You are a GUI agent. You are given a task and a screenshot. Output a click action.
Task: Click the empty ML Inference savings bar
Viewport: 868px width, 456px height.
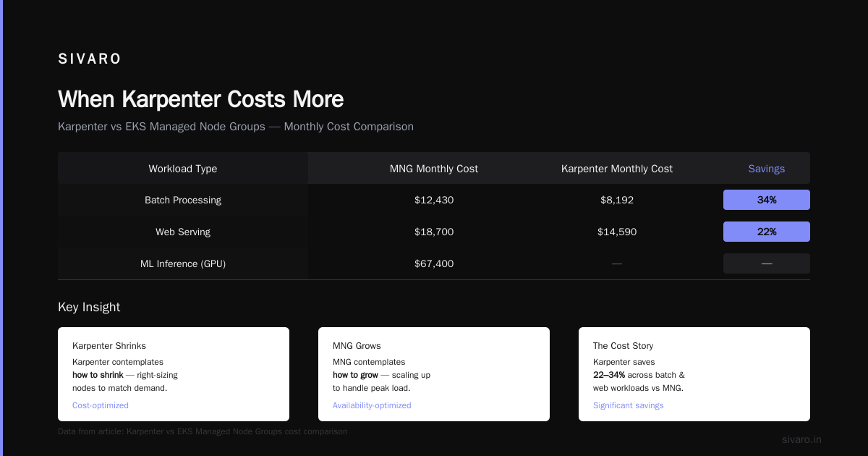coord(767,263)
